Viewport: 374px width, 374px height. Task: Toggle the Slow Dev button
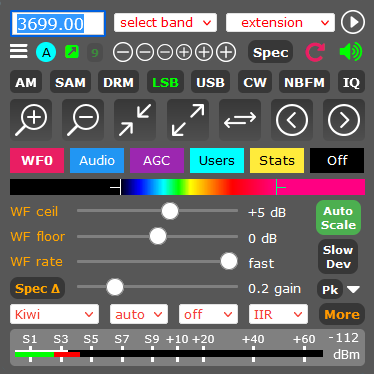click(338, 257)
